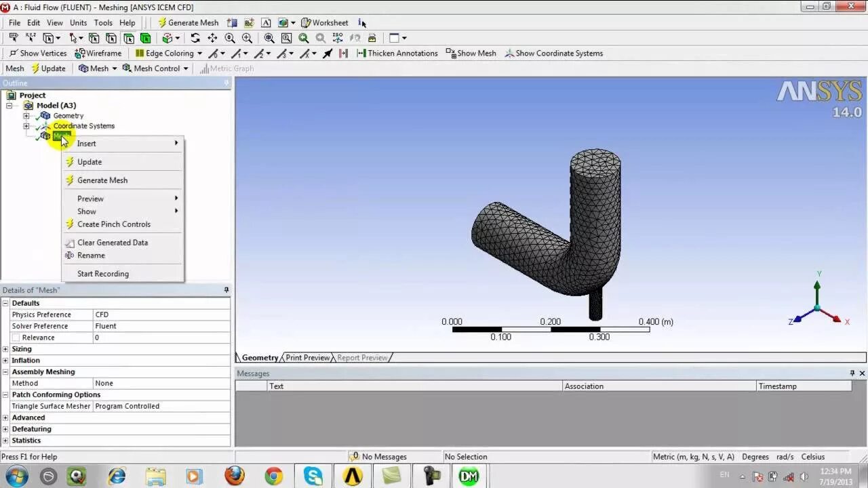The image size is (868, 488).
Task: Click the Relevance checkbox in the Details panel
Action: click(x=16, y=338)
